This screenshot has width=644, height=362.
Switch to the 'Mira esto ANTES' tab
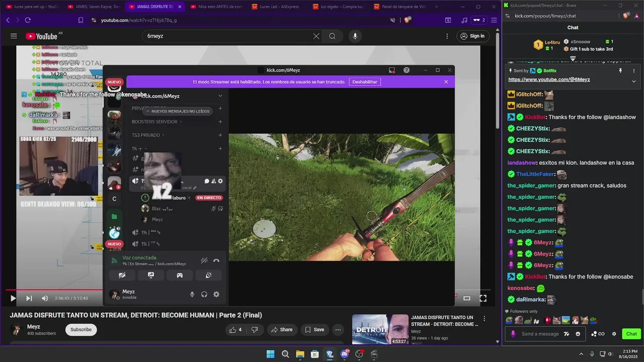[217, 7]
